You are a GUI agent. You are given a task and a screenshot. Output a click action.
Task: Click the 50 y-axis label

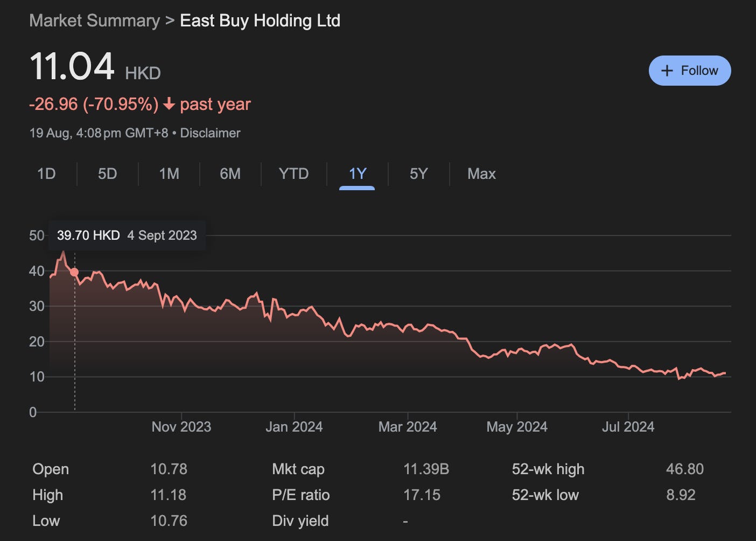point(37,235)
